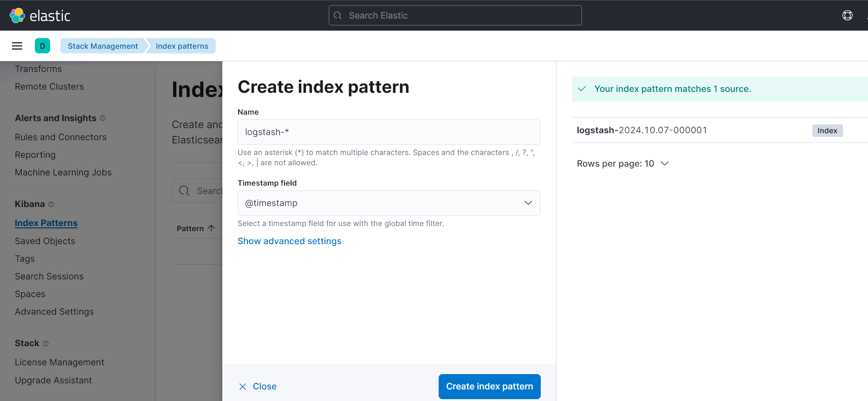This screenshot has width=868, height=401.
Task: Open Spaces management
Action: pos(30,294)
